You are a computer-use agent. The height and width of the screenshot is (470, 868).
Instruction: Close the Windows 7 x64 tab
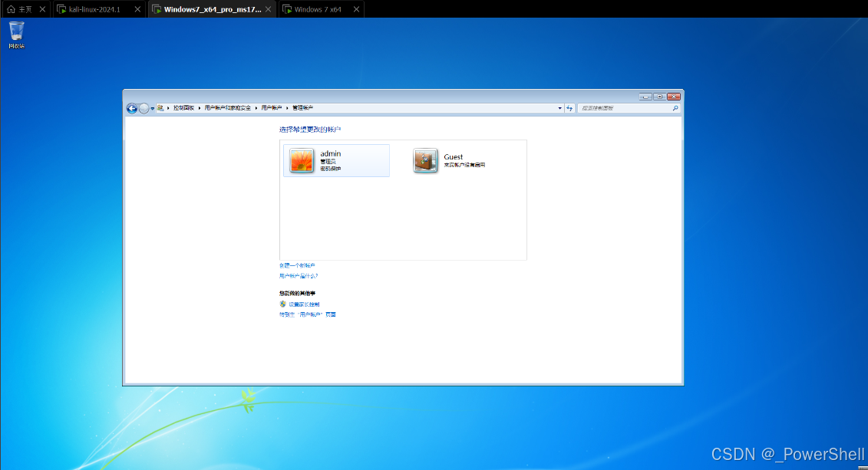356,9
